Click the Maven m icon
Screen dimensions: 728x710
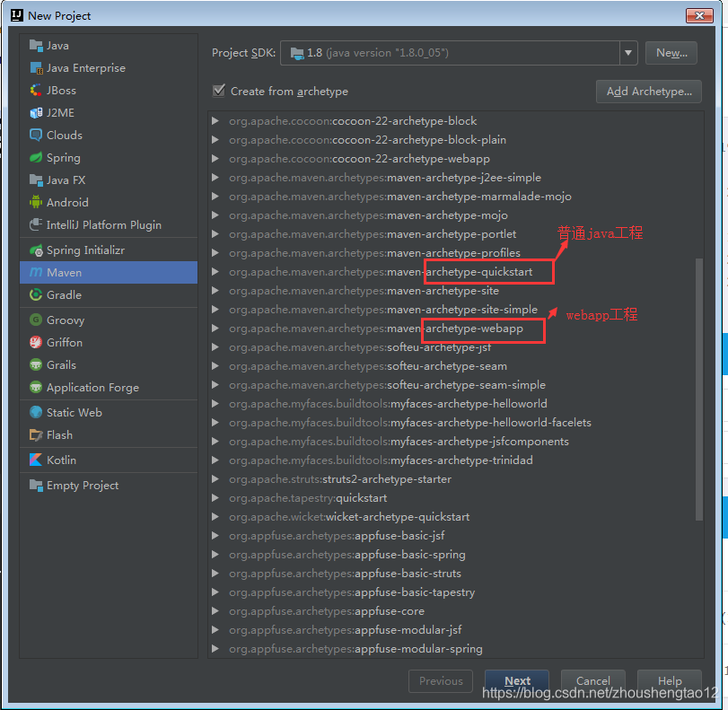[x=36, y=273]
